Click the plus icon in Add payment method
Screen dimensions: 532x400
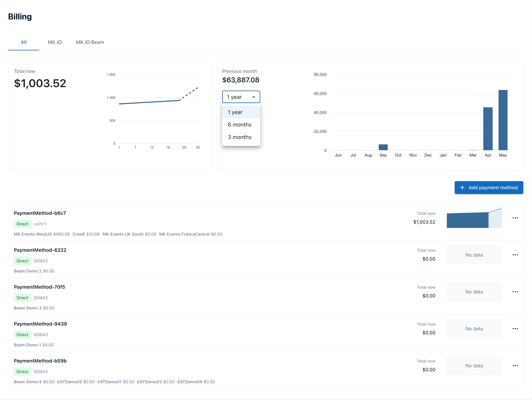(x=462, y=188)
